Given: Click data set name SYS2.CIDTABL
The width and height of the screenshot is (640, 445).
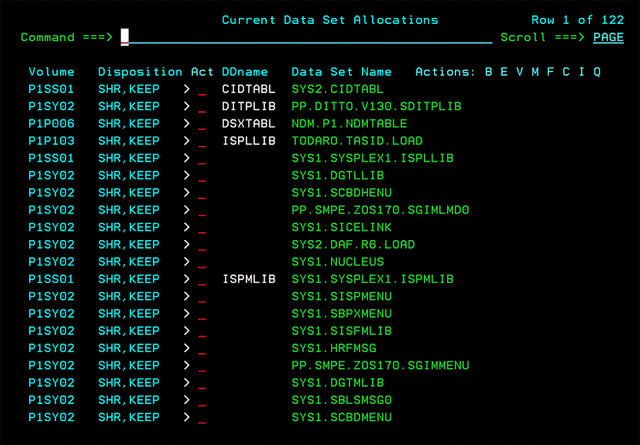Looking at the screenshot, I should (338, 89).
